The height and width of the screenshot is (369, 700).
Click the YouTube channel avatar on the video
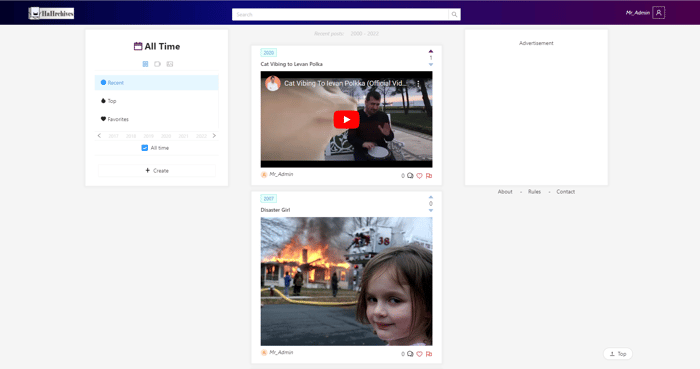(273, 83)
